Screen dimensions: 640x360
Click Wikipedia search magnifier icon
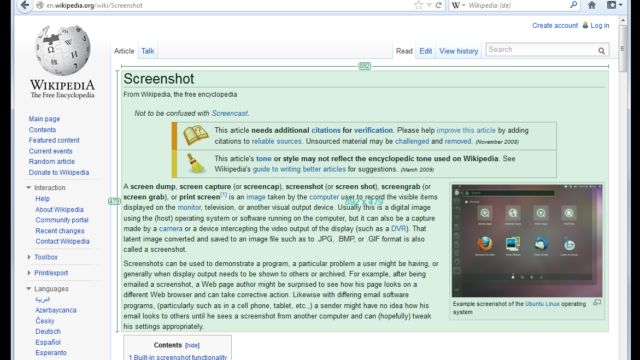coord(601,51)
